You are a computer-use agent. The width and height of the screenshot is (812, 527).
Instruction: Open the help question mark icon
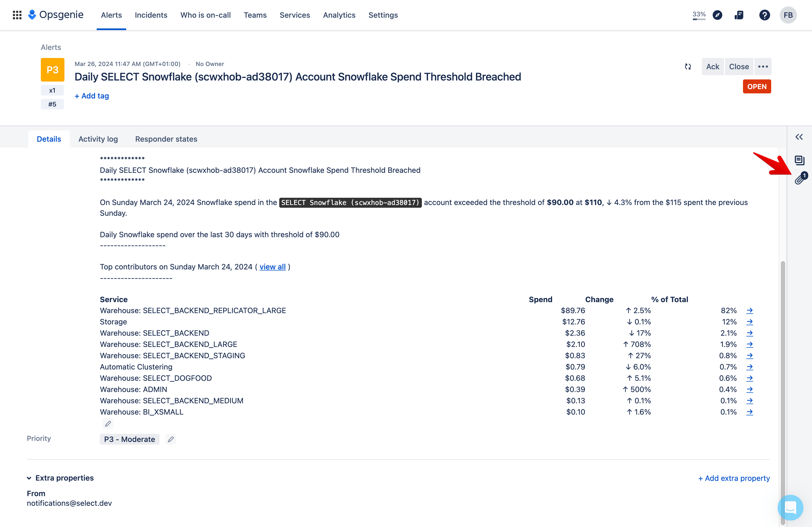coord(764,15)
